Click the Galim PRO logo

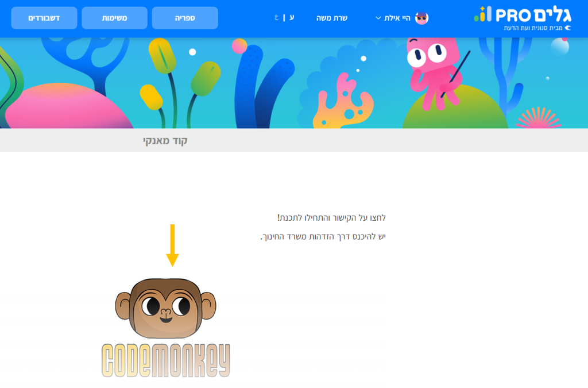(523, 18)
